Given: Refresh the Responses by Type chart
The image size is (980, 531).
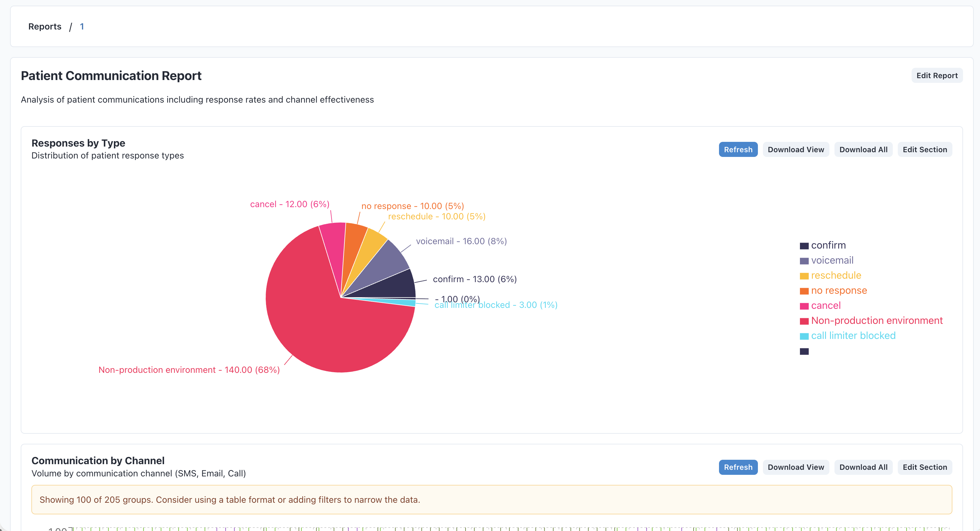Looking at the screenshot, I should tap(738, 149).
